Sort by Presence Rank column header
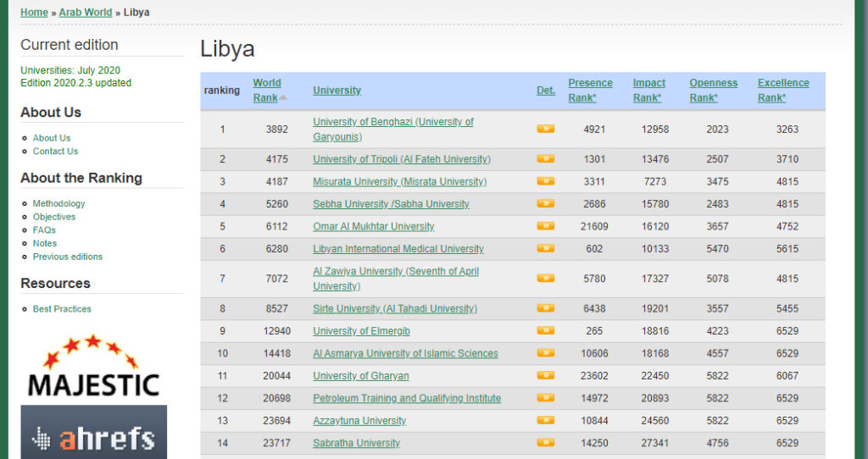868x459 pixels. coord(590,90)
